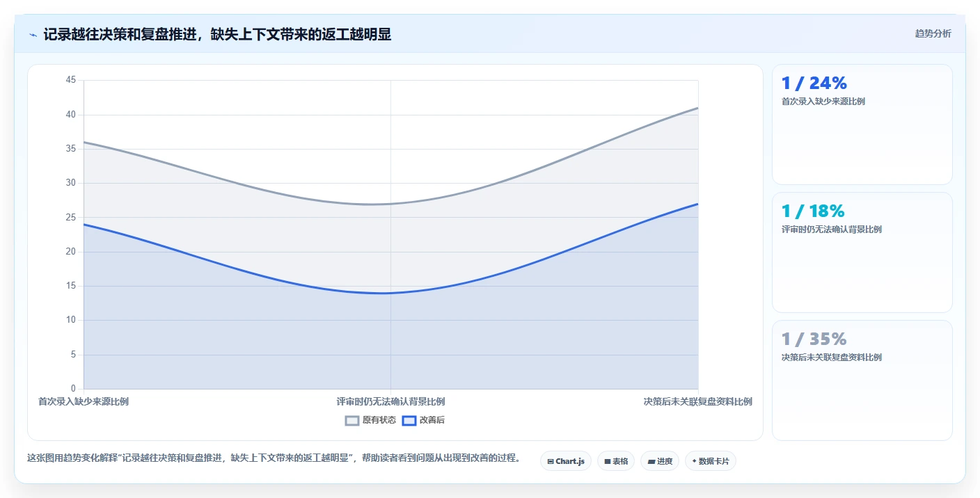This screenshot has width=980, height=498.
Task: Select the Chart.js tag
Action: [566, 461]
